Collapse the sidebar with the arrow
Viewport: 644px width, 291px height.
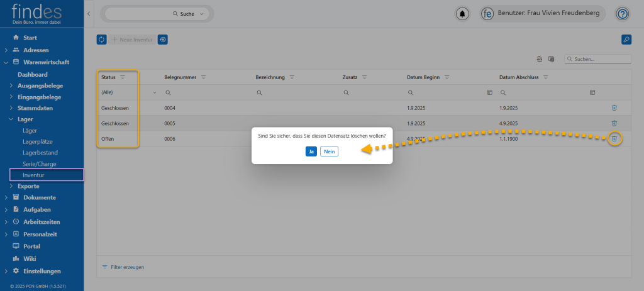click(89, 13)
